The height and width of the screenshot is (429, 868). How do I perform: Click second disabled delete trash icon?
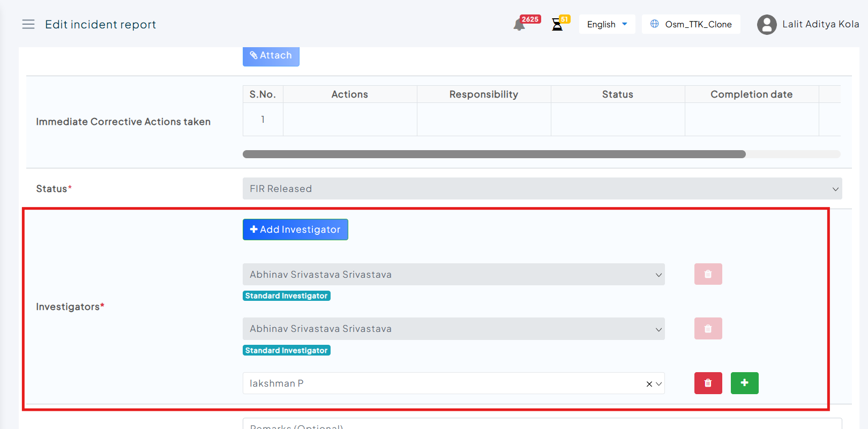tap(708, 329)
